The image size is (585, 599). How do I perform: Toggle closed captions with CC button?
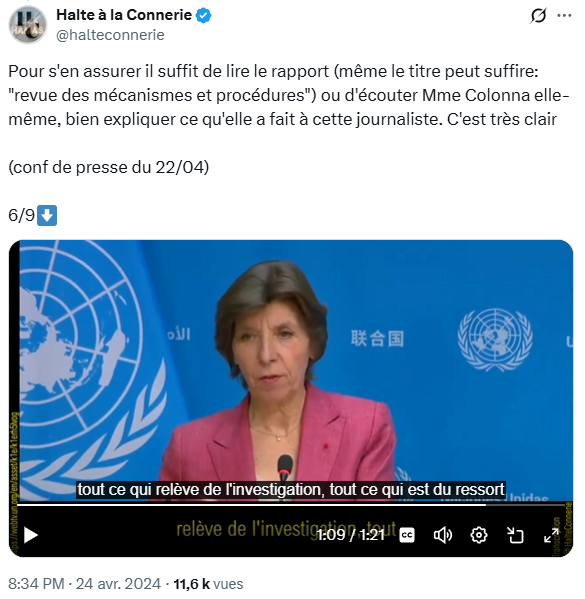pos(407,535)
